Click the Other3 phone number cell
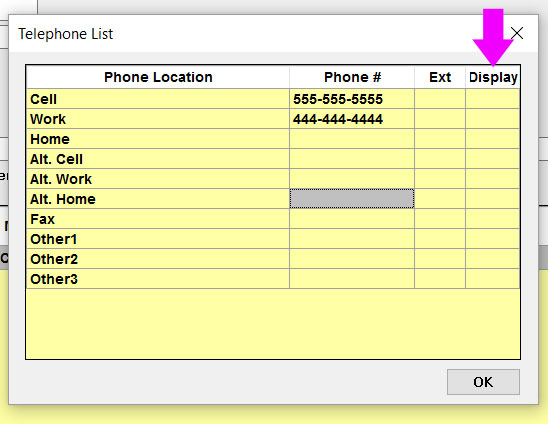 (x=352, y=279)
